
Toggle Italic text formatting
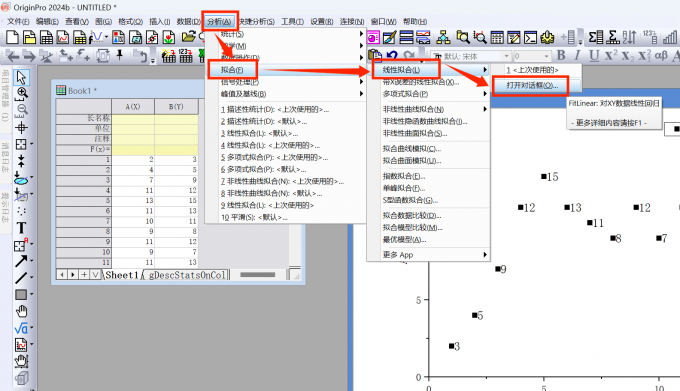[x=577, y=55]
